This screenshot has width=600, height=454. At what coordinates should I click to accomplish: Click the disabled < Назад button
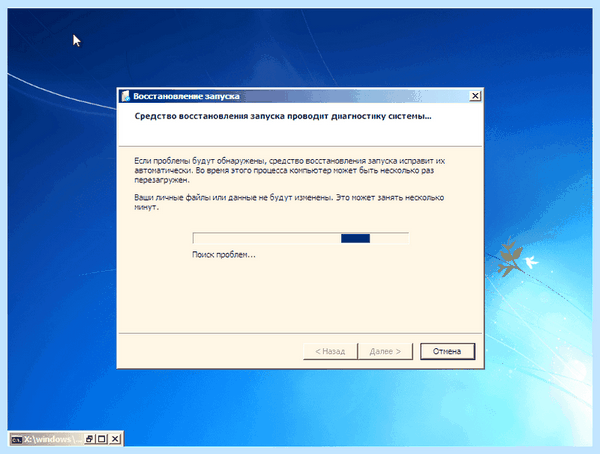point(330,351)
